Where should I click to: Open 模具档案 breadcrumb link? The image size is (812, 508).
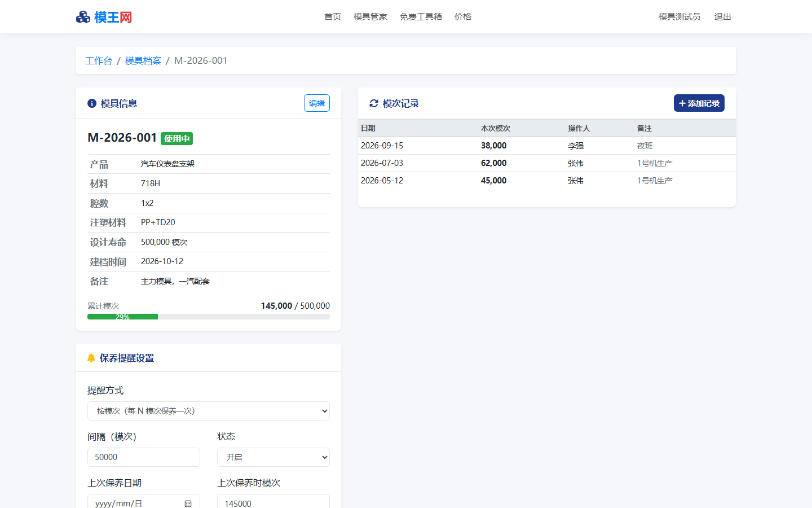(x=143, y=60)
